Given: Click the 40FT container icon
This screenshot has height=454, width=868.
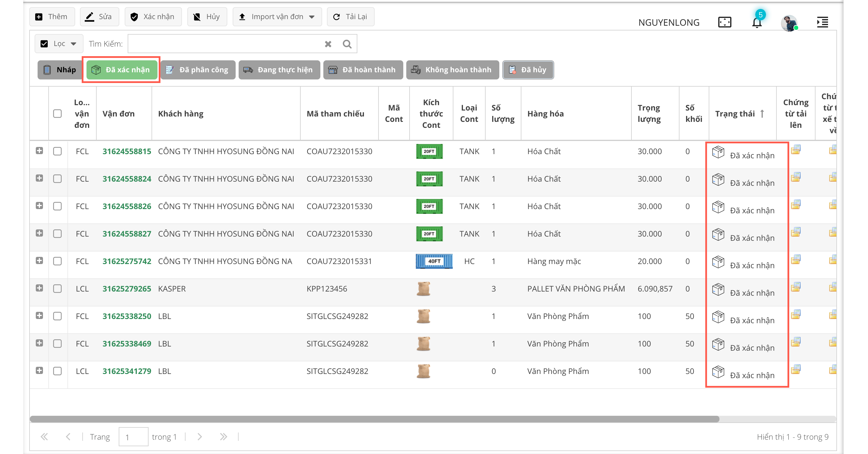Looking at the screenshot, I should [x=434, y=261].
